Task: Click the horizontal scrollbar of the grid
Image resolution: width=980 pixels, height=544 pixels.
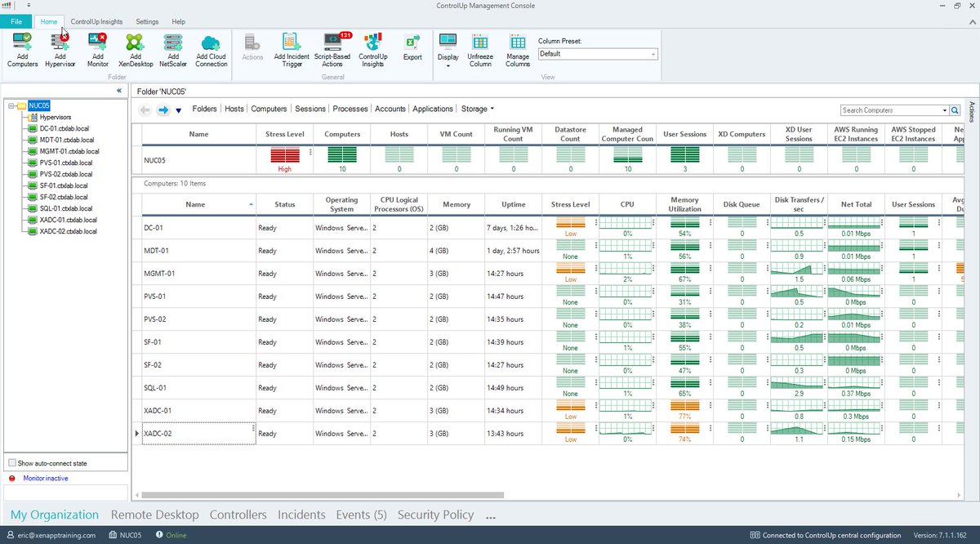Action: (323, 494)
